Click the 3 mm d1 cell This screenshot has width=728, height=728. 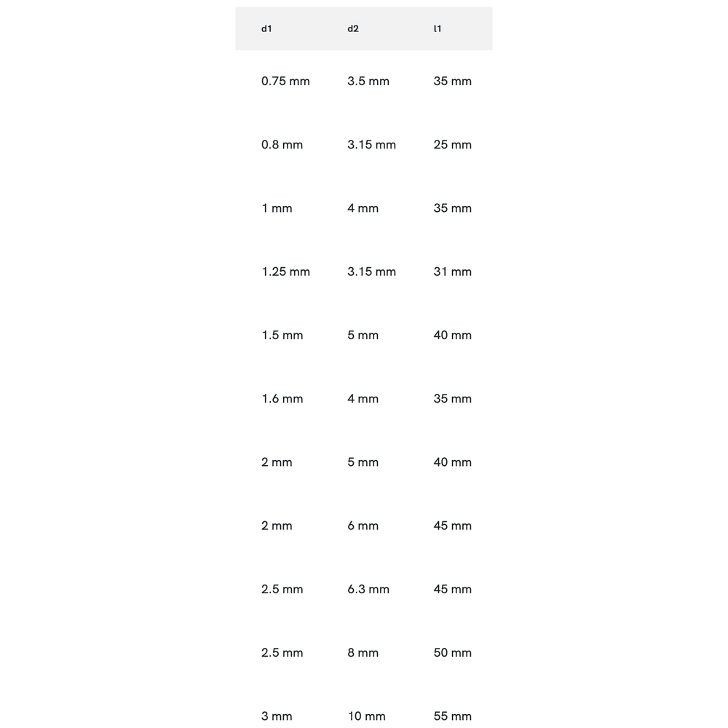pyautogui.click(x=277, y=716)
